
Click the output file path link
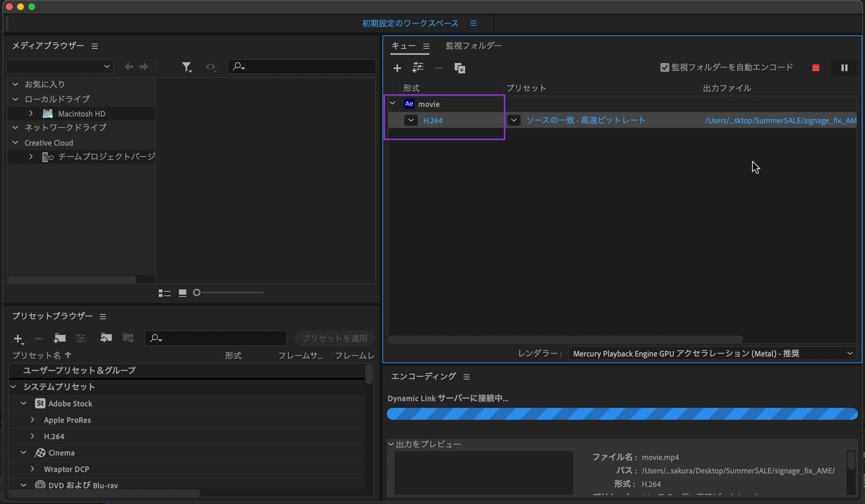point(780,121)
